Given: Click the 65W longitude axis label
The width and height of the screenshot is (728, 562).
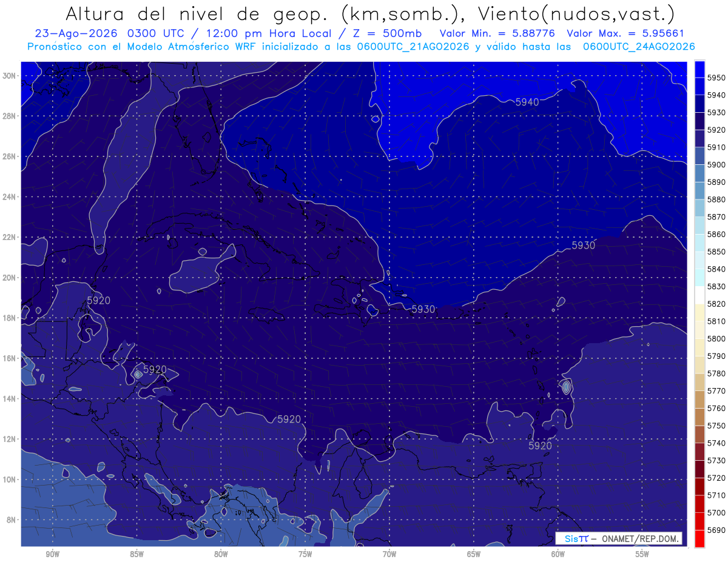Looking at the screenshot, I should (x=474, y=554).
